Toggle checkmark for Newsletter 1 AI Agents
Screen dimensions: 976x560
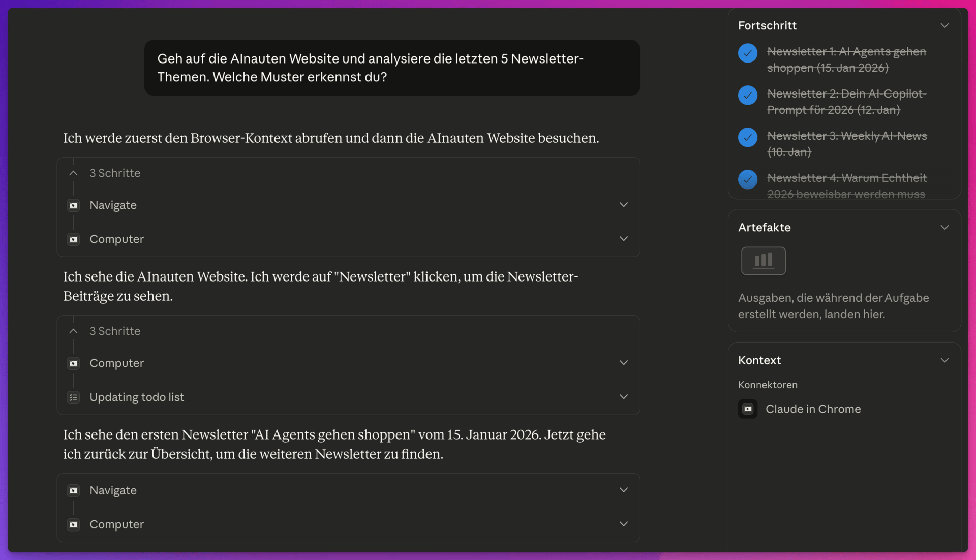tap(748, 53)
